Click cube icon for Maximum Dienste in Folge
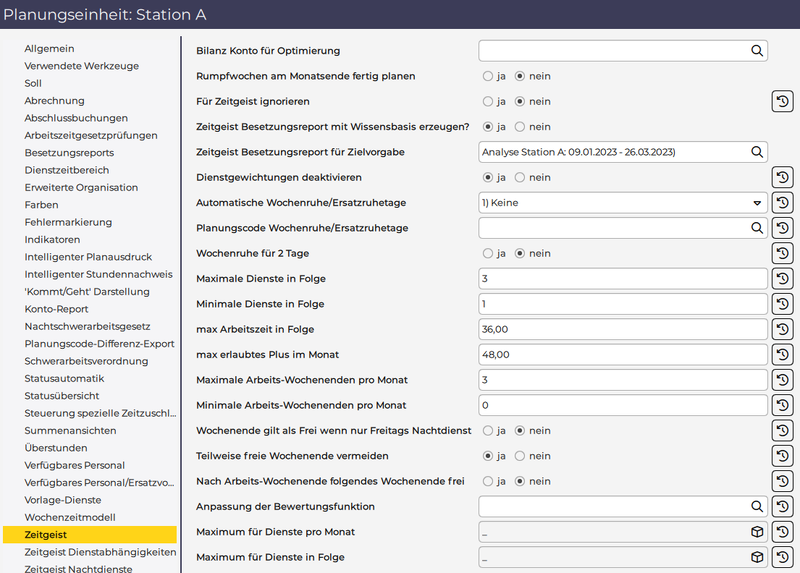 click(757, 557)
